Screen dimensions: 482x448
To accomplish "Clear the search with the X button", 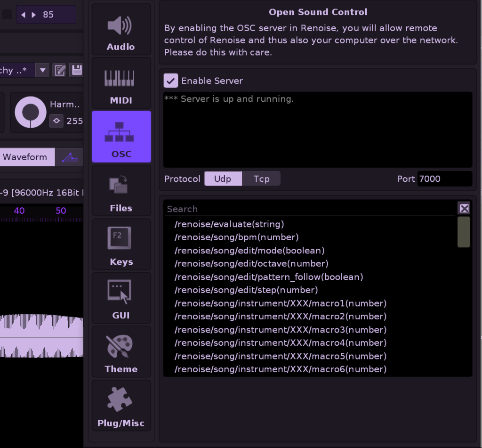I will coord(464,208).
